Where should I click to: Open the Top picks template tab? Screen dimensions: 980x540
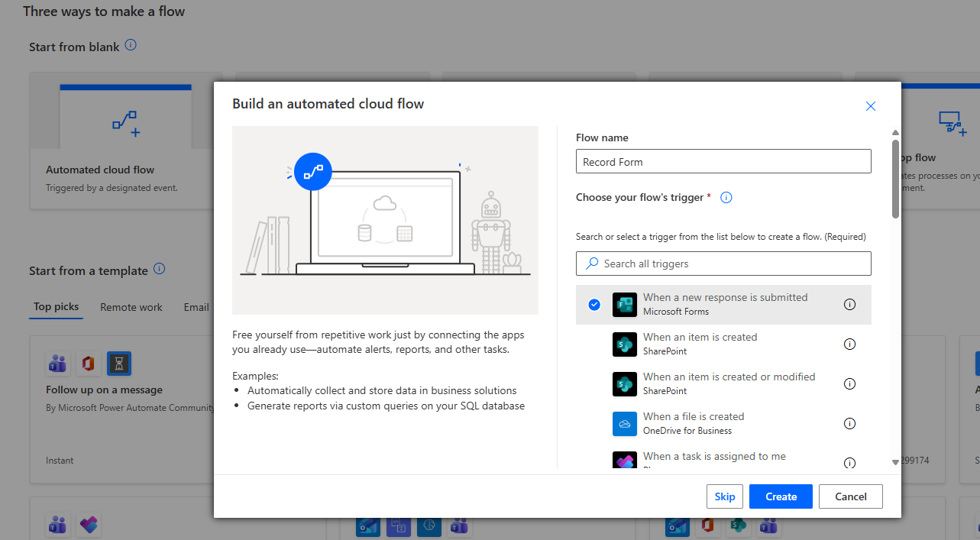tap(56, 307)
